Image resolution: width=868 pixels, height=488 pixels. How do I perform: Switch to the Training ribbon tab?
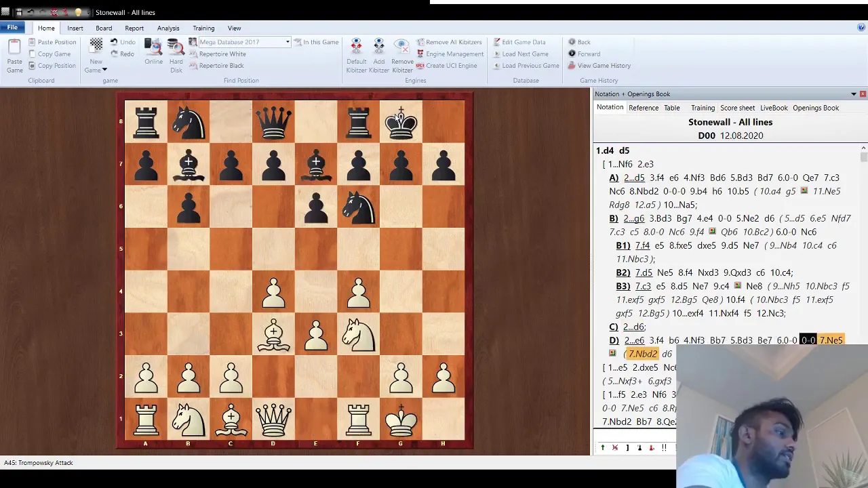coord(203,28)
